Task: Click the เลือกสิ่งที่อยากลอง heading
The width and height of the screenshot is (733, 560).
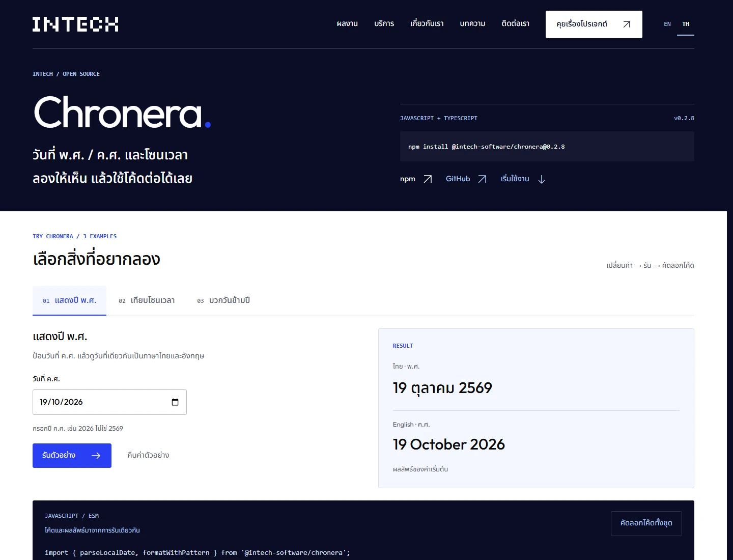Action: pyautogui.click(x=96, y=259)
